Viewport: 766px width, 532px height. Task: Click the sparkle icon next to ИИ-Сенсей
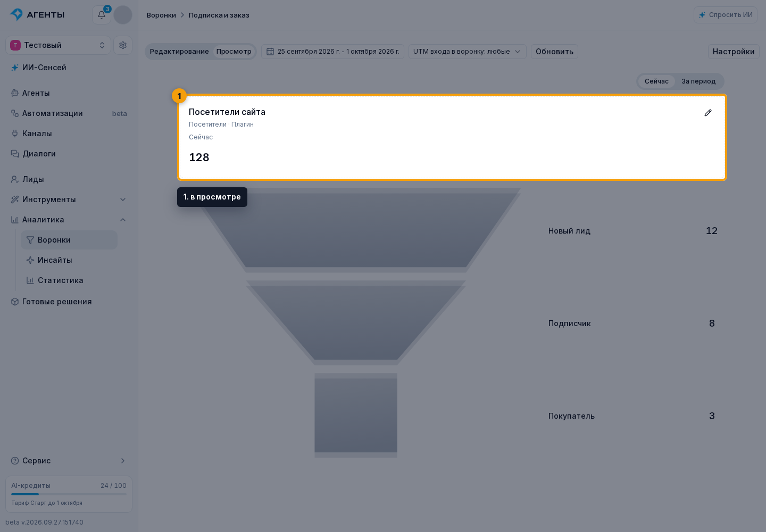point(15,68)
